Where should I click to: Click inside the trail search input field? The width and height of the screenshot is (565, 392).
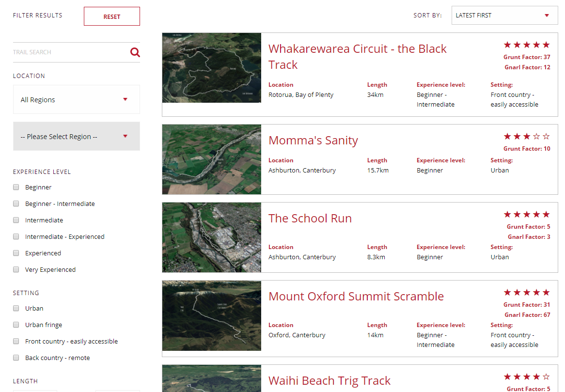point(63,52)
